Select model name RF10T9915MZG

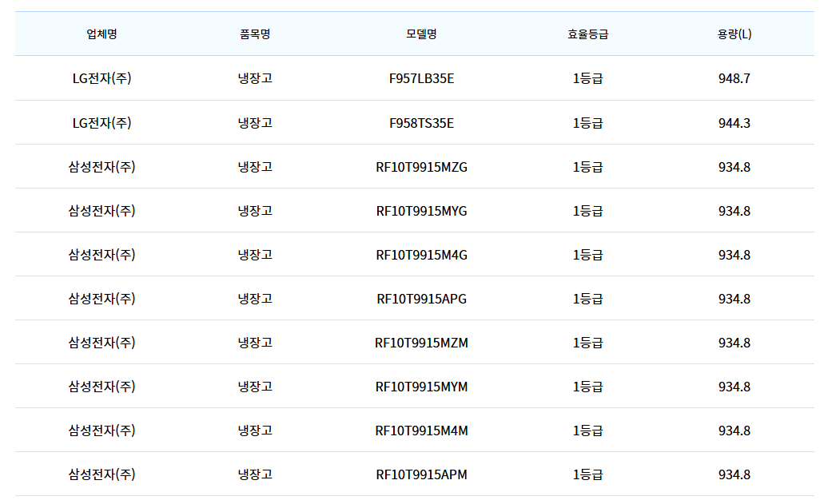421,167
